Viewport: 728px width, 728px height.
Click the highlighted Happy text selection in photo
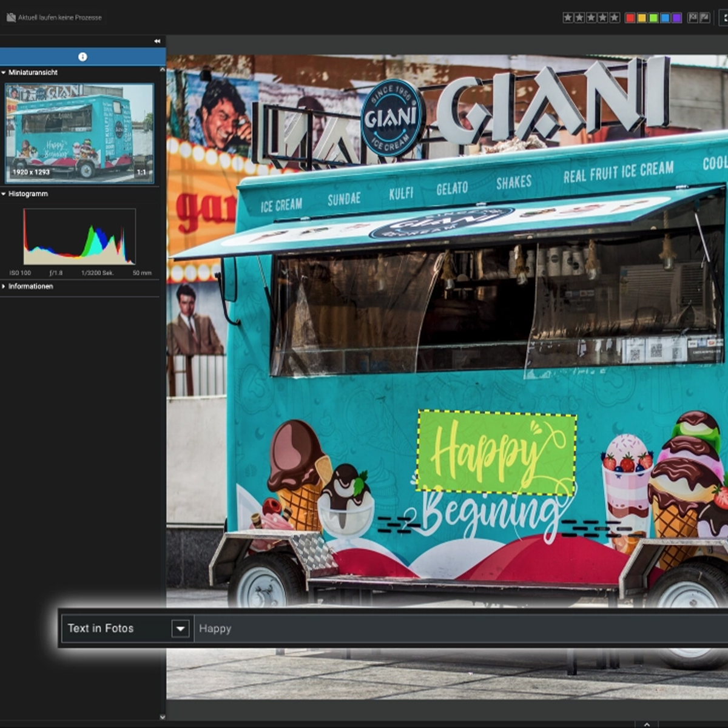coord(496,453)
